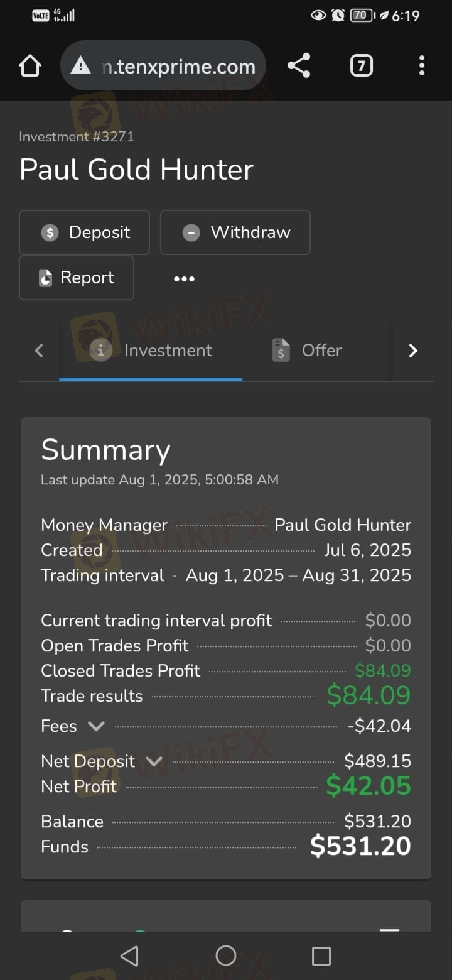This screenshot has width=452, height=980.
Task: Tap the share icon in browser toolbar
Action: pyautogui.click(x=299, y=65)
